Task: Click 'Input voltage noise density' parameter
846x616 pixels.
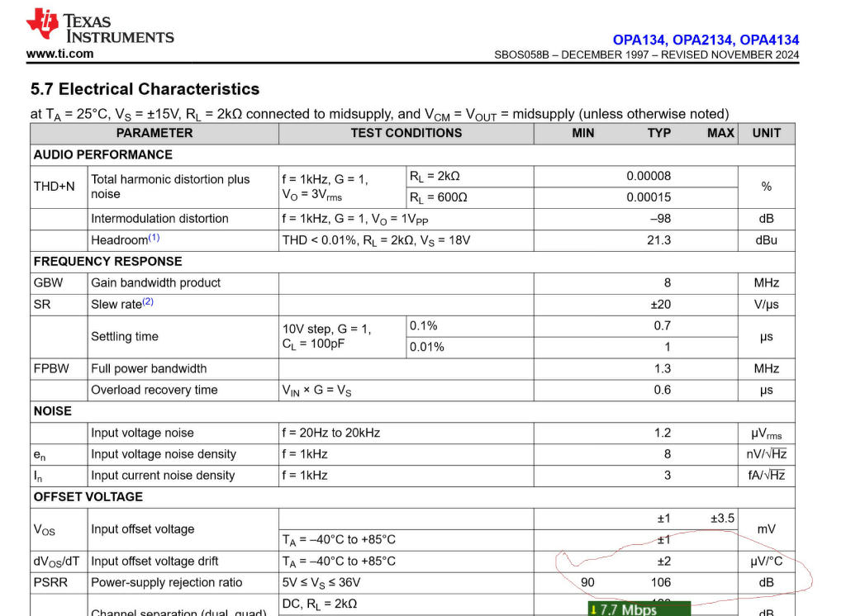Action: (164, 454)
